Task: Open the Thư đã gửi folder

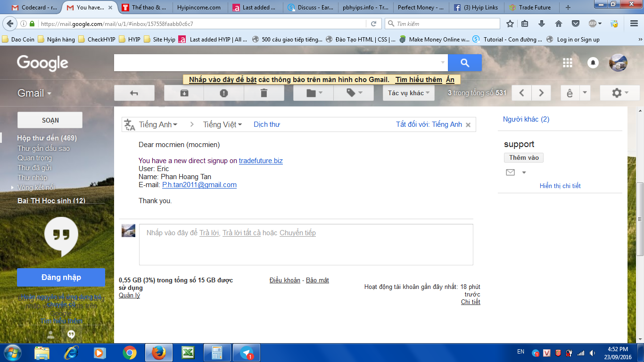Action: [x=34, y=168]
